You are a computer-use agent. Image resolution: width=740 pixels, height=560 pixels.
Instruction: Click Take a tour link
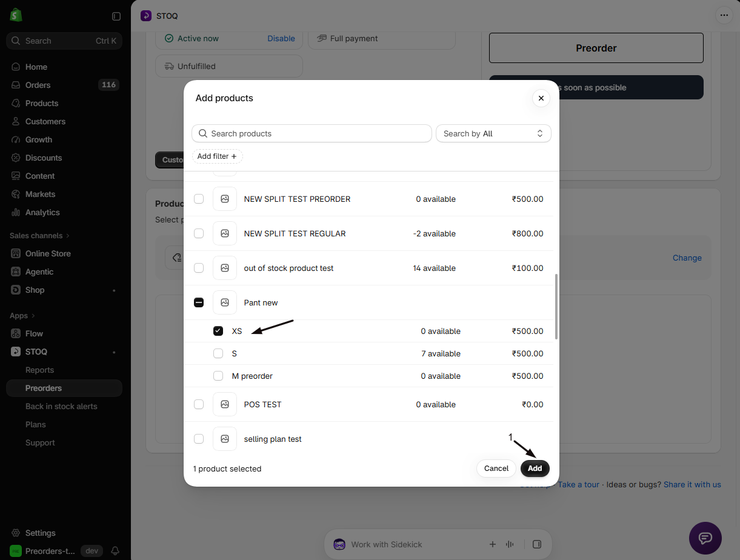(x=579, y=484)
